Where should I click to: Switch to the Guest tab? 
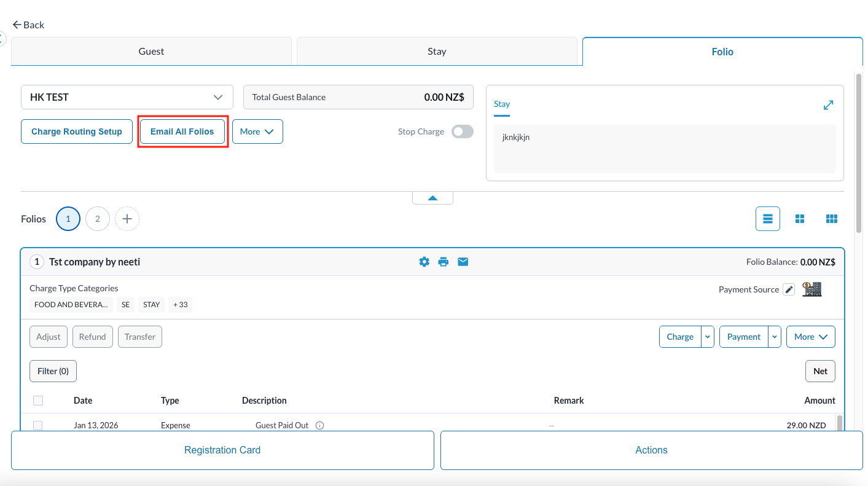tap(151, 52)
